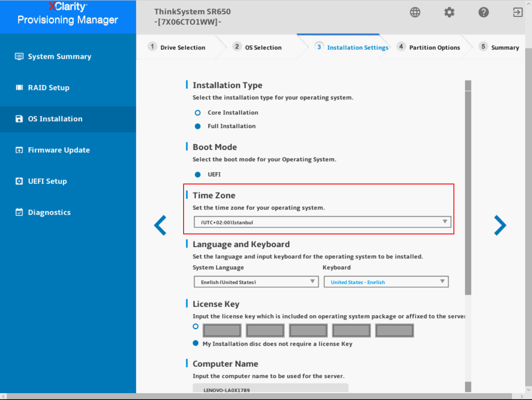Open Firmware Update in sidebar
Viewport: 532px width, 400px height.
click(68, 150)
